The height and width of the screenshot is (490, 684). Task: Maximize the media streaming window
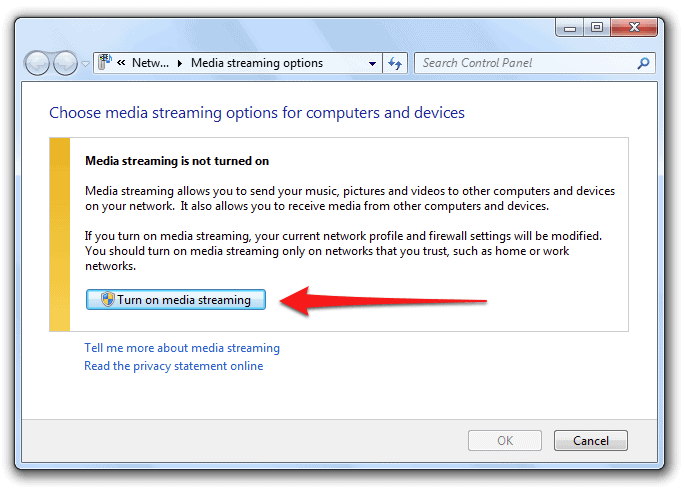point(597,26)
